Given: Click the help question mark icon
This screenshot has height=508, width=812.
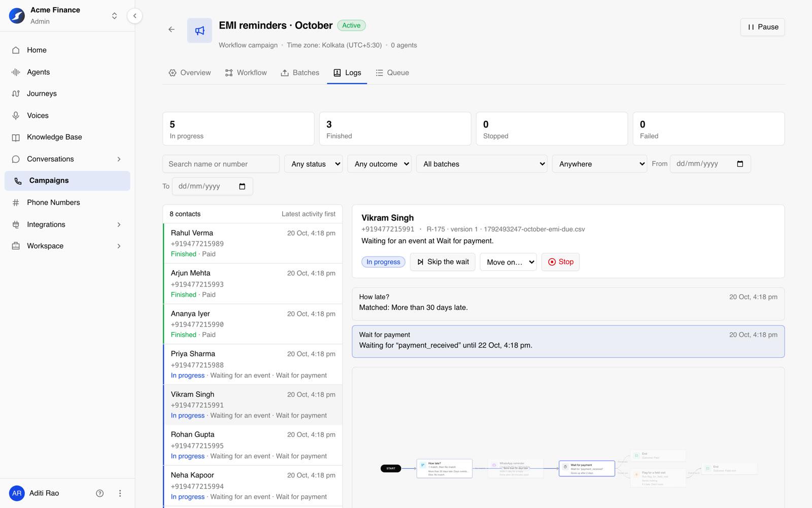Looking at the screenshot, I should point(100,493).
